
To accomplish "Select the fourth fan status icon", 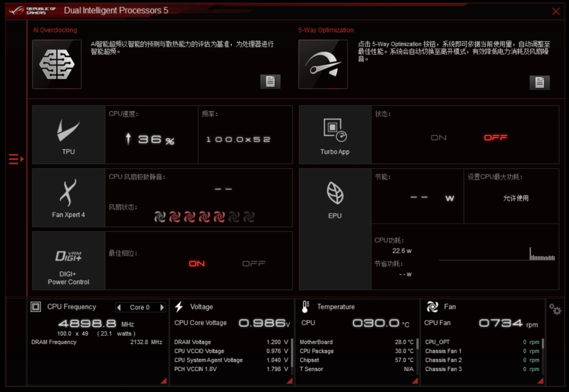I will tap(204, 217).
